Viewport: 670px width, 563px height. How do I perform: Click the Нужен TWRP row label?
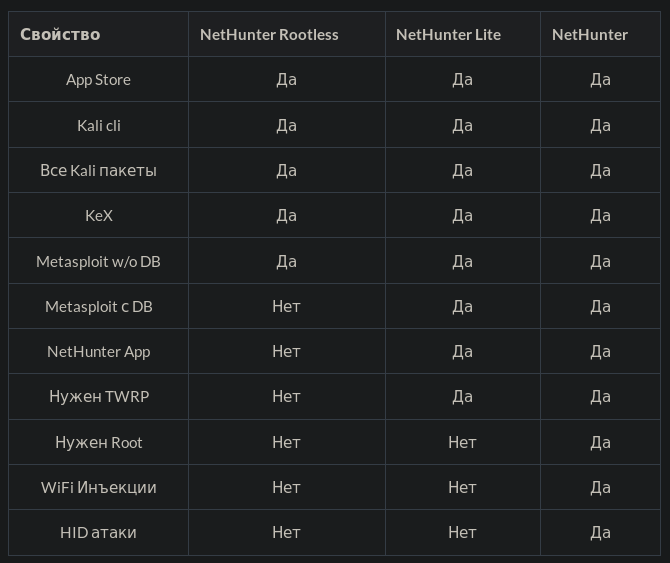coord(98,396)
